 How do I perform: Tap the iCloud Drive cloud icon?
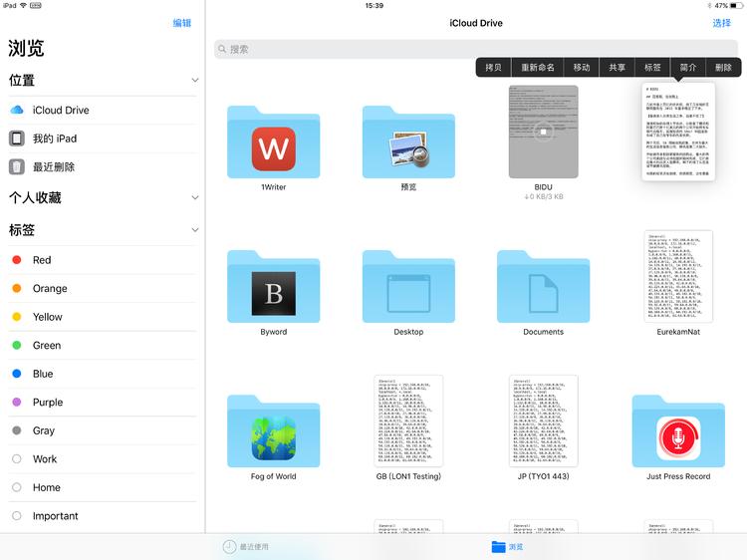pyautogui.click(x=17, y=110)
